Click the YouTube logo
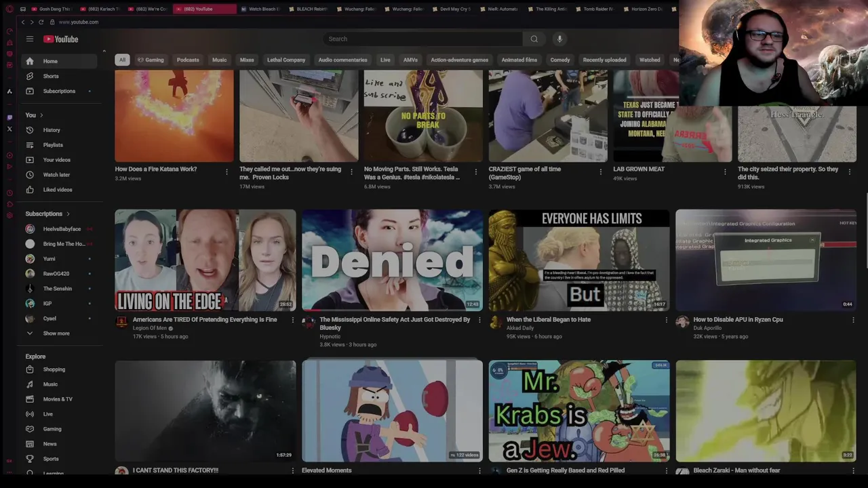Screen dimensions: 868x488 (61, 39)
